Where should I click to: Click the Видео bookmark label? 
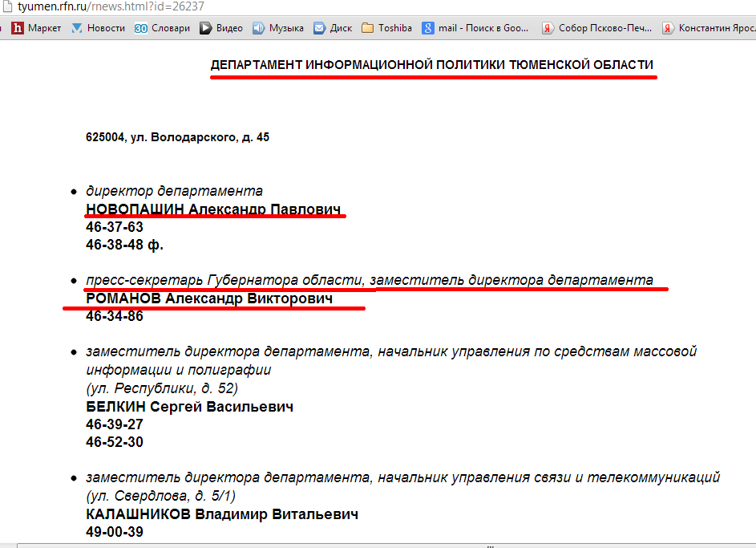coord(229,28)
